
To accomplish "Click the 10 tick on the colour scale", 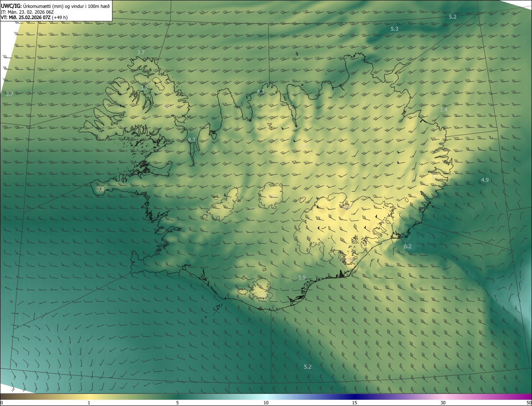I will (x=266, y=403).
